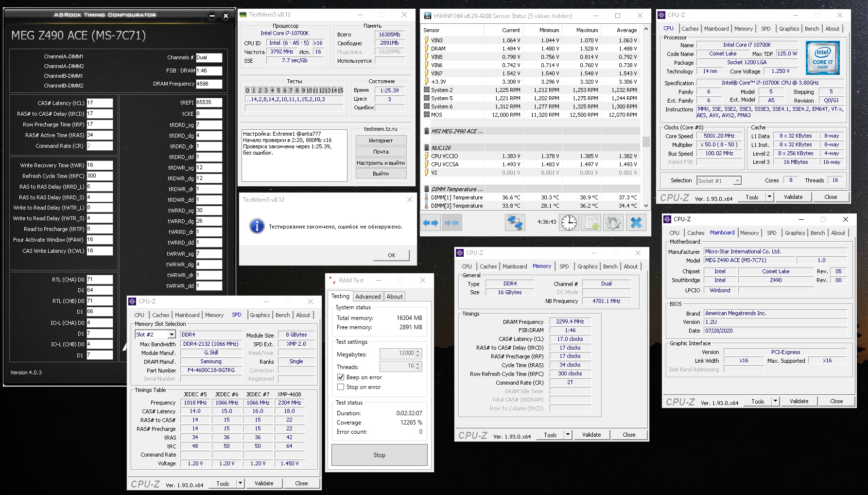Click the lightning icon beside the DRAM sensor

(x=427, y=49)
